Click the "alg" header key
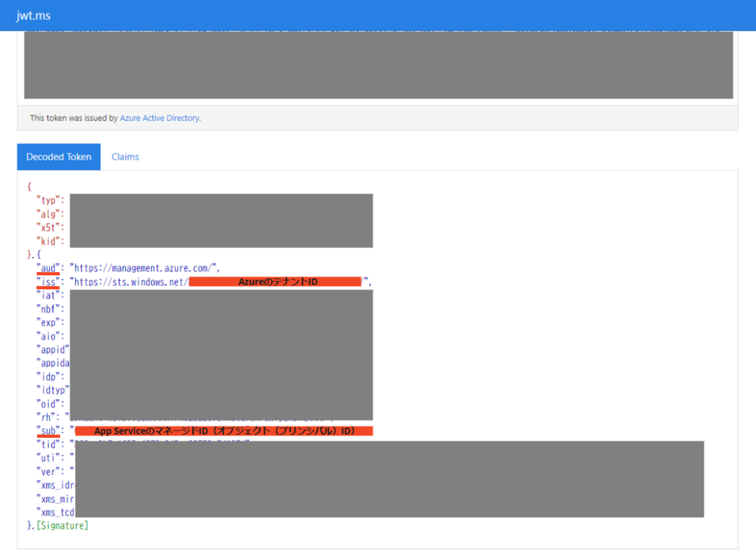756x556 pixels. (x=48, y=214)
